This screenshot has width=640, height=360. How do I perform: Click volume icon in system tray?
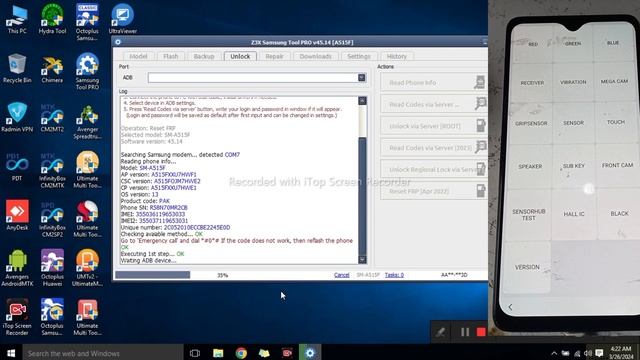pyautogui.click(x=588, y=353)
